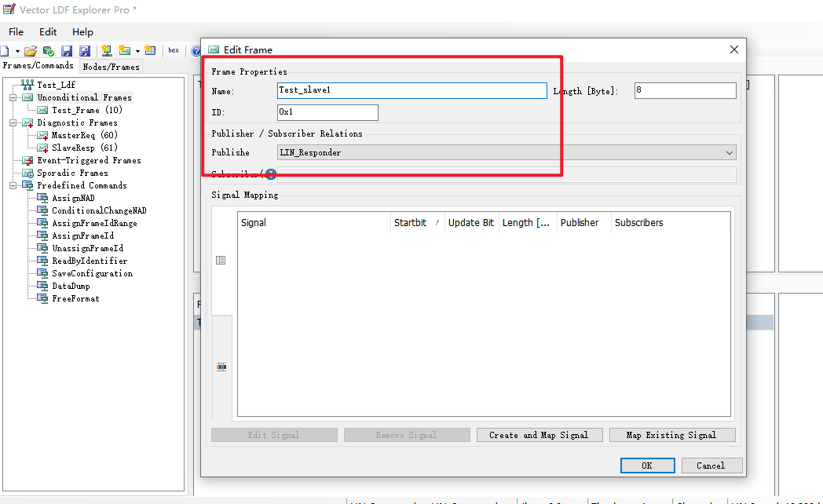Collapse the Predefined Commands tree node
The width and height of the screenshot is (823, 504).
point(13,185)
